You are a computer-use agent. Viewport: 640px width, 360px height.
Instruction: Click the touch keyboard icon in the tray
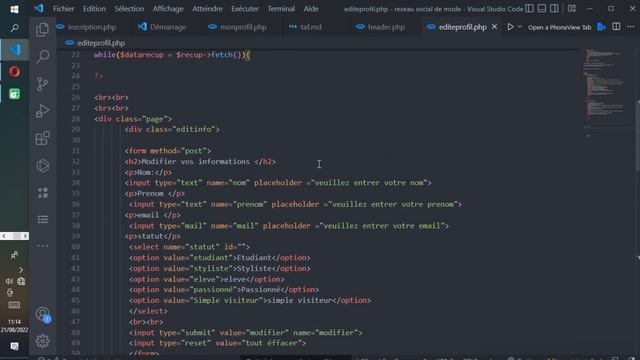(x=14, y=305)
